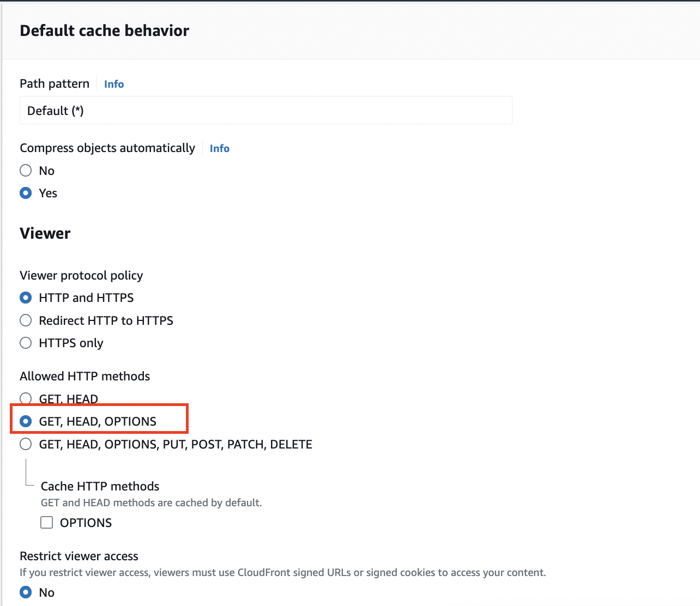Click the Default cache behavior heading
Image resolution: width=700 pixels, height=606 pixels.
tap(104, 31)
